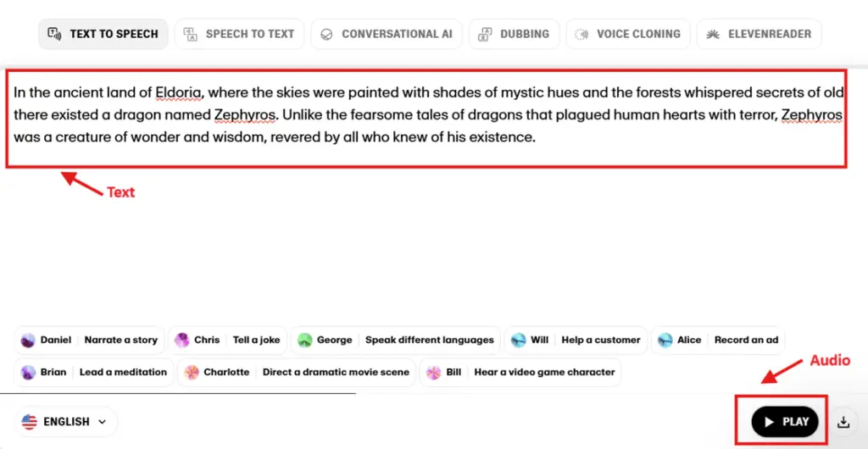The height and width of the screenshot is (449, 868).
Task: Open the ElevenReader tab
Action: [x=759, y=34]
